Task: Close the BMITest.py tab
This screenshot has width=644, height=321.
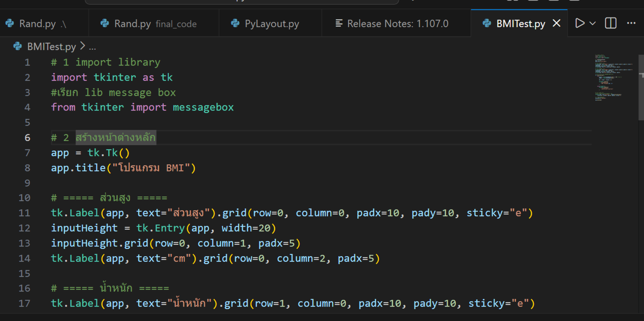Action: pyautogui.click(x=556, y=23)
